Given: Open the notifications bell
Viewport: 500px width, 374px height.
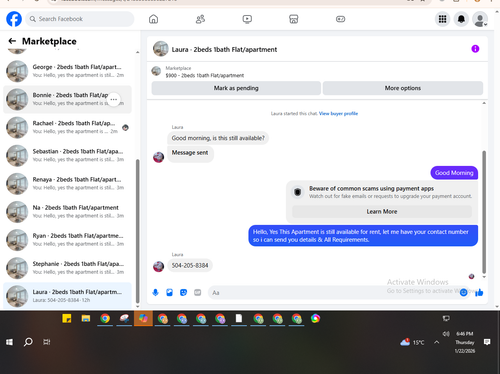Looking at the screenshot, I should pyautogui.click(x=461, y=19).
